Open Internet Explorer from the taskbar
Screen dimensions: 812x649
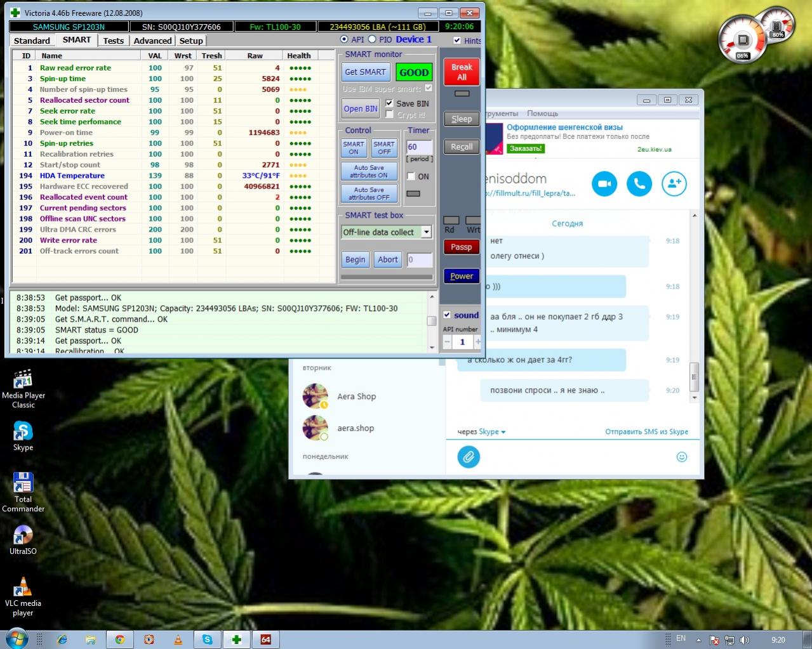pyautogui.click(x=62, y=639)
